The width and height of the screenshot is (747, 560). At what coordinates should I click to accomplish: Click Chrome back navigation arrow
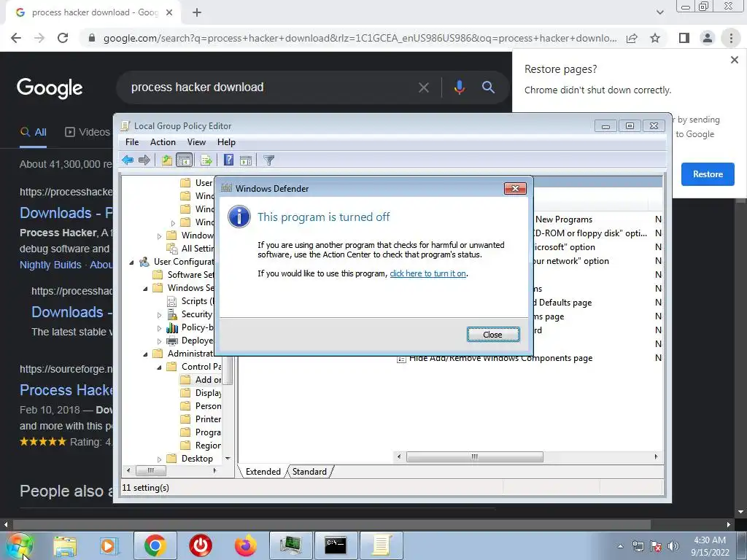pyautogui.click(x=16, y=38)
